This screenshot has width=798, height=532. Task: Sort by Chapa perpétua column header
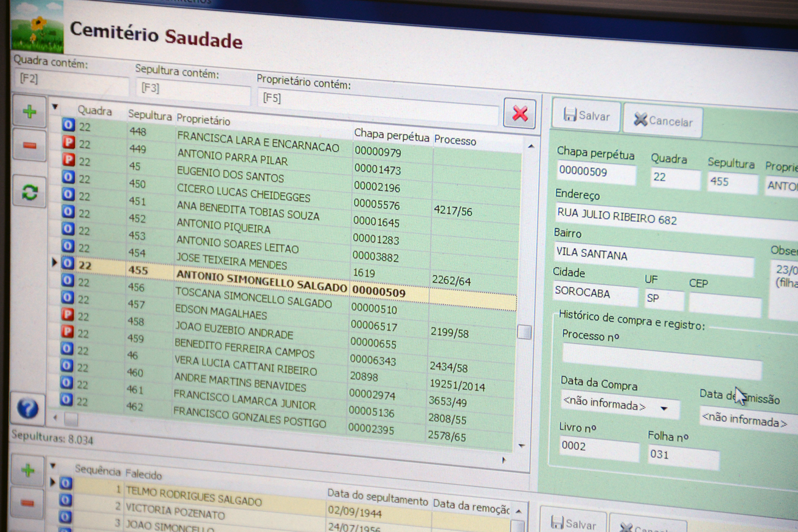(x=391, y=136)
